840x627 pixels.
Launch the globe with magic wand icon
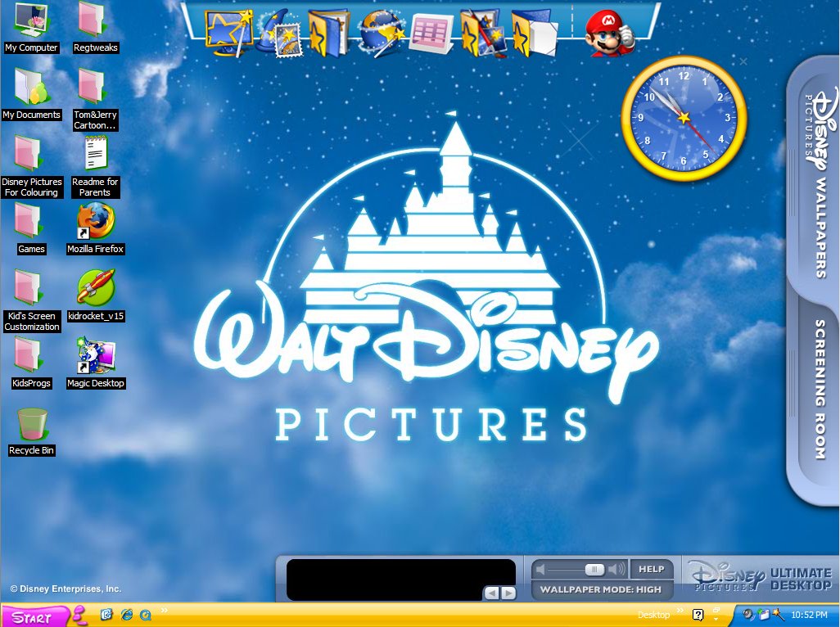click(x=382, y=34)
